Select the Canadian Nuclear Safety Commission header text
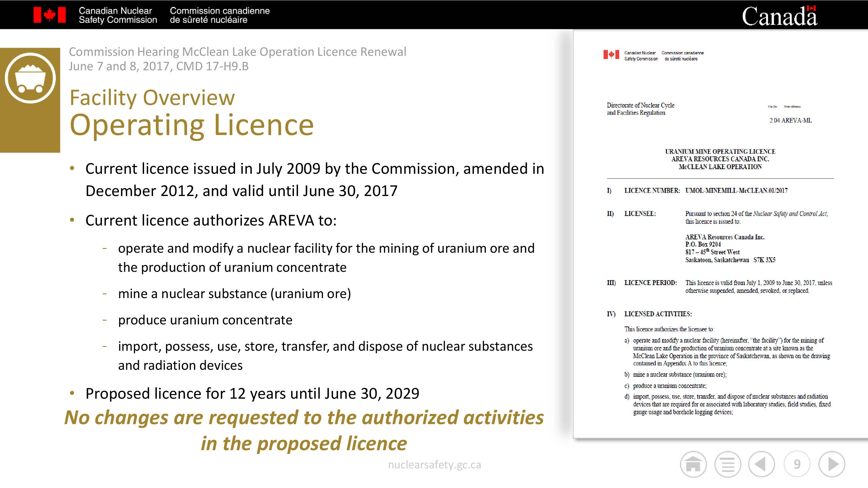Image resolution: width=868 pixels, height=488 pixels. pyautogui.click(x=118, y=15)
